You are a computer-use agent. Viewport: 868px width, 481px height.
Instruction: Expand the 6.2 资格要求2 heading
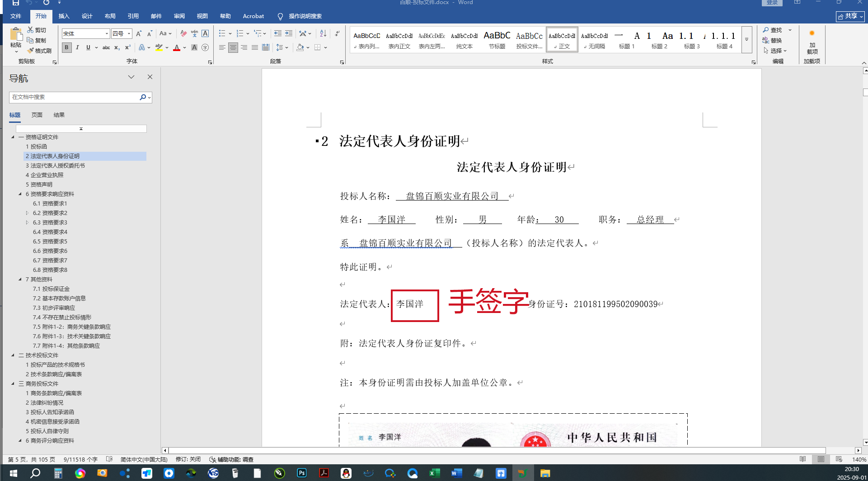(27, 213)
